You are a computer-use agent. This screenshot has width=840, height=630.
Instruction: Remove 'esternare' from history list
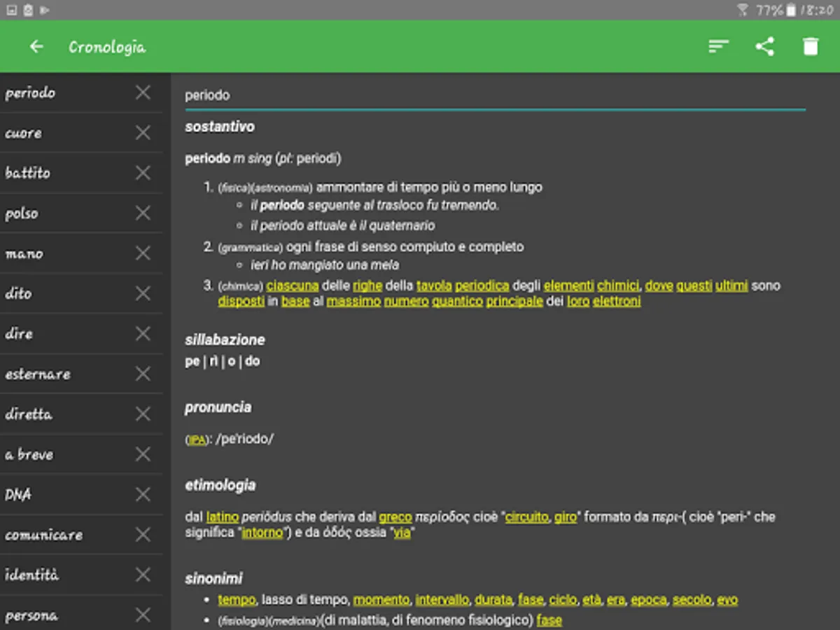point(143,374)
